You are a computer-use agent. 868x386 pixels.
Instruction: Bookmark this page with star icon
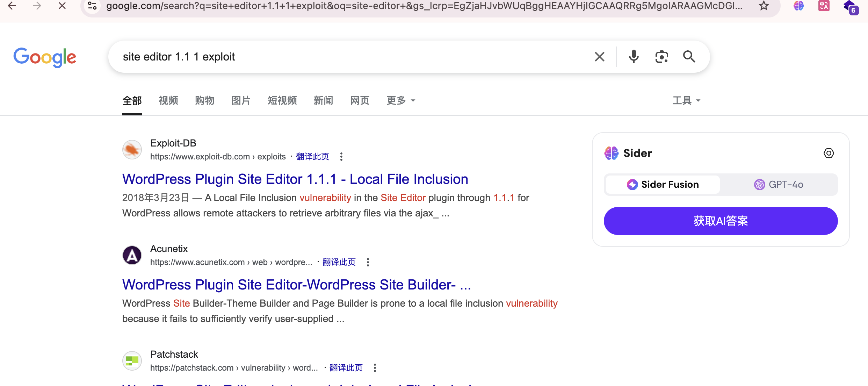point(764,6)
